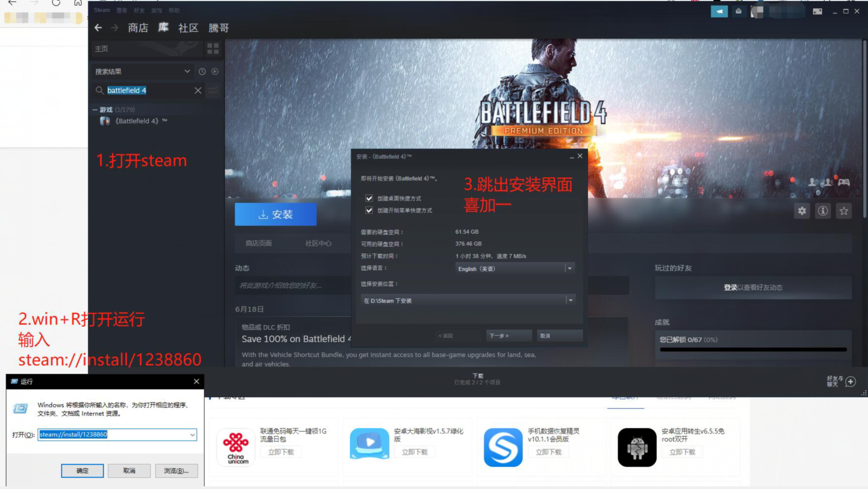Open friends and chat plus icon

[x=851, y=381]
